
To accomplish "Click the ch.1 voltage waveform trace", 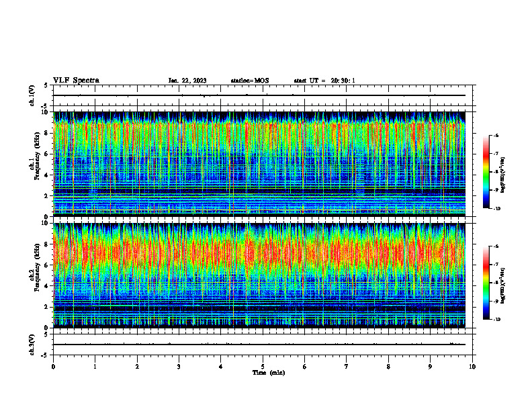I will pos(259,95).
